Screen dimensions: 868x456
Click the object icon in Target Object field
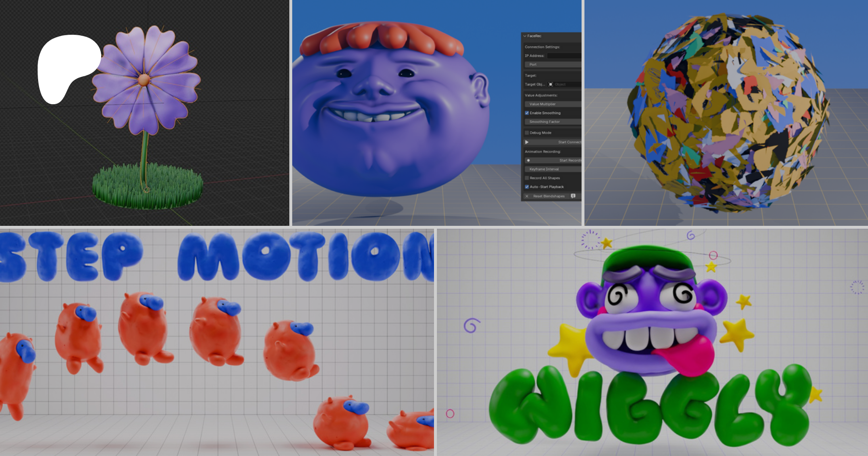point(551,84)
